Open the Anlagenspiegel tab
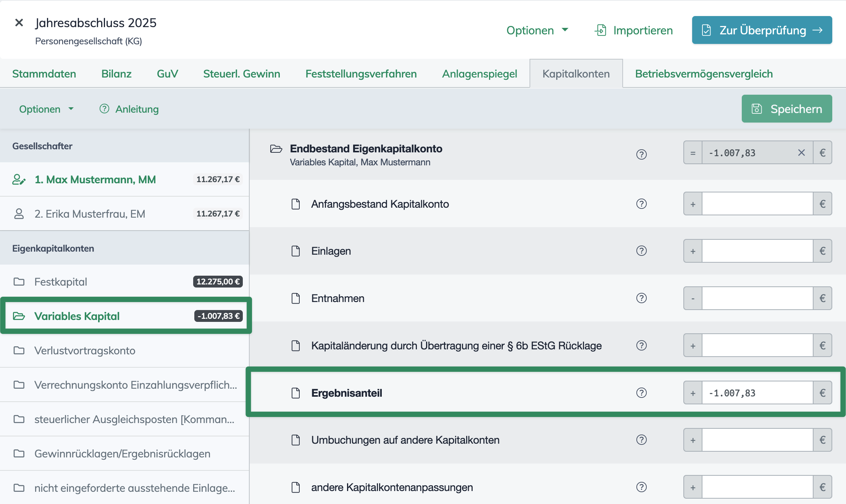The height and width of the screenshot is (504, 846). [480, 74]
